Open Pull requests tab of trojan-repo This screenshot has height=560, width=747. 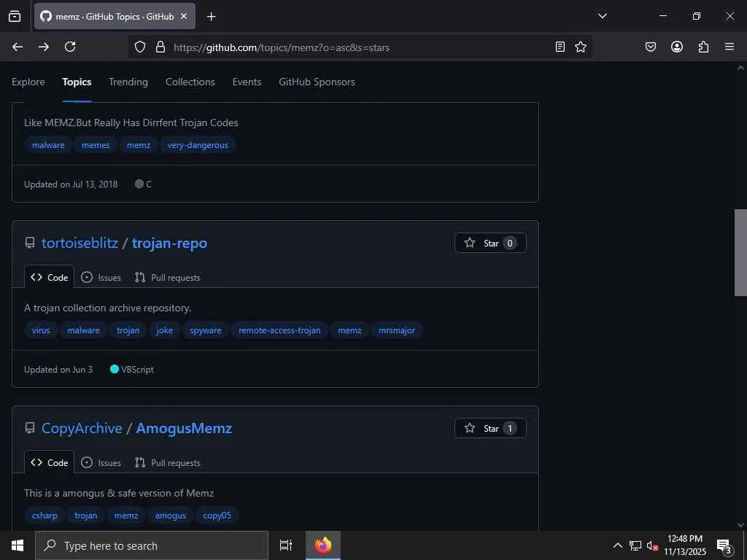pos(167,277)
